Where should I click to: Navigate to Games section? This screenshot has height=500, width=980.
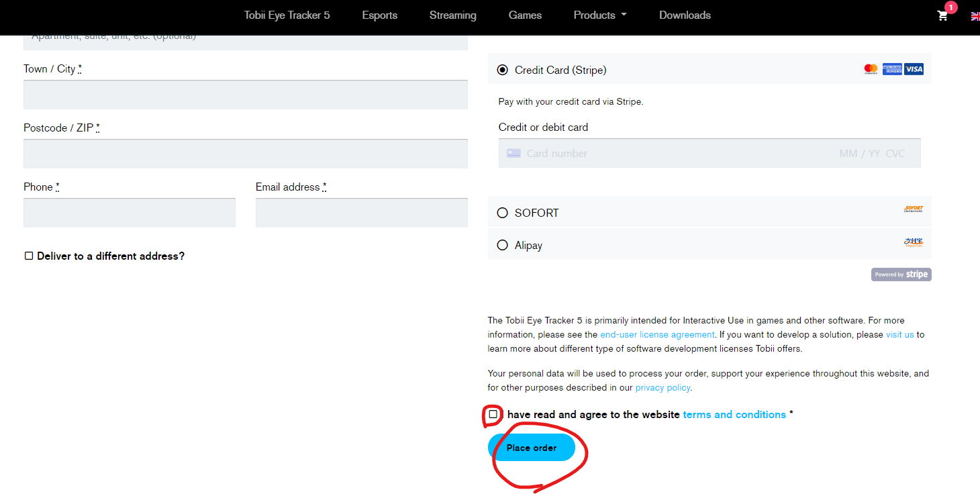[x=525, y=15]
